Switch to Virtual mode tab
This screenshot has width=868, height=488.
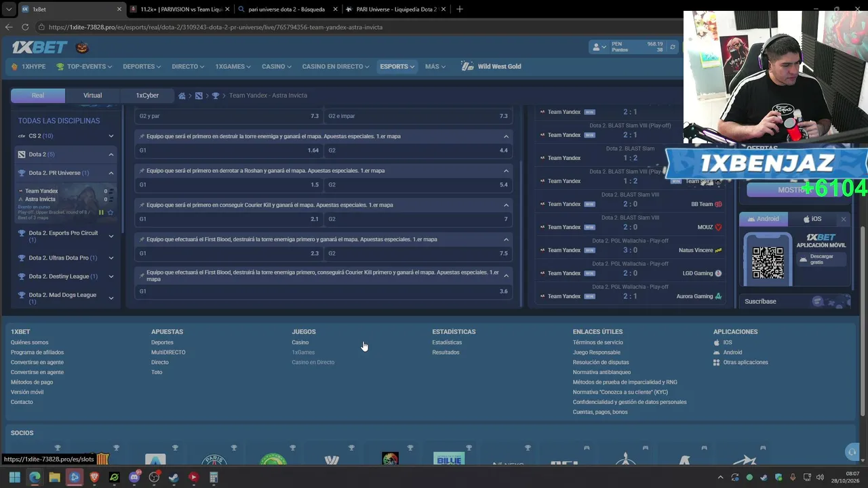tap(92, 96)
